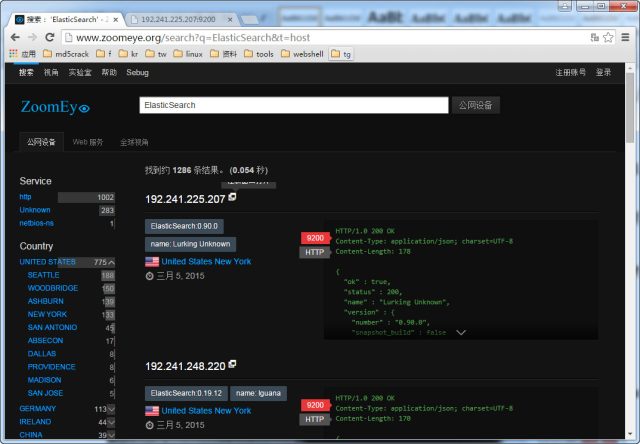Viewport: 640px width, 444px height.
Task: Click the name: Lurking Unknown tag
Action: 190,244
